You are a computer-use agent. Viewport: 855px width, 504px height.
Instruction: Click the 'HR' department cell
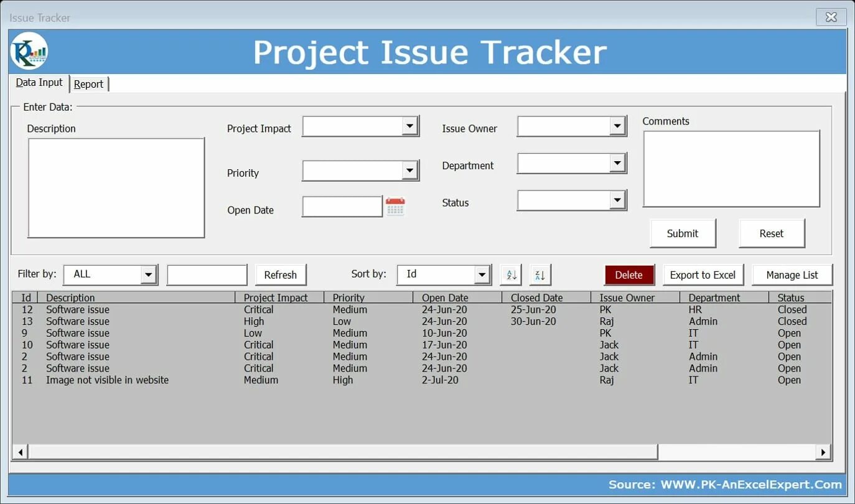[x=696, y=309]
